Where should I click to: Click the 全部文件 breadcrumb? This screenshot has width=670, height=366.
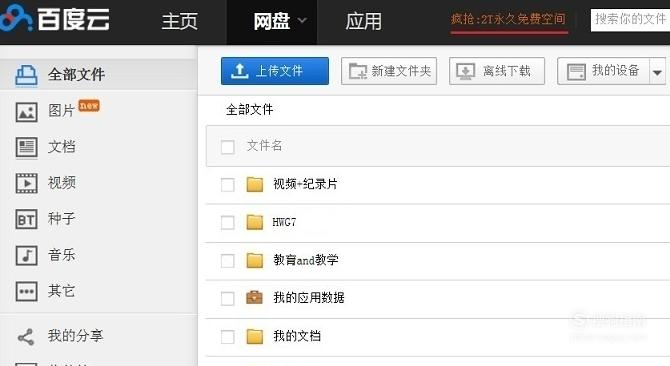250,110
